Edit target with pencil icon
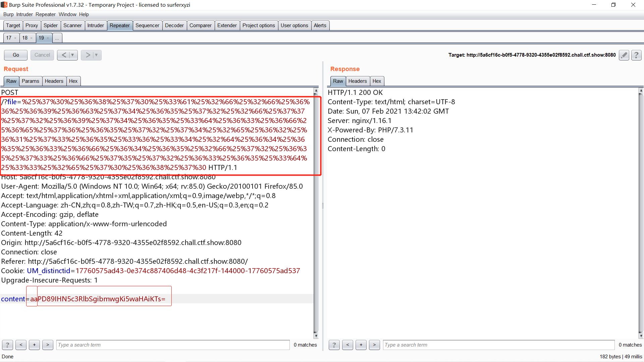This screenshot has width=644, height=362. [x=624, y=55]
